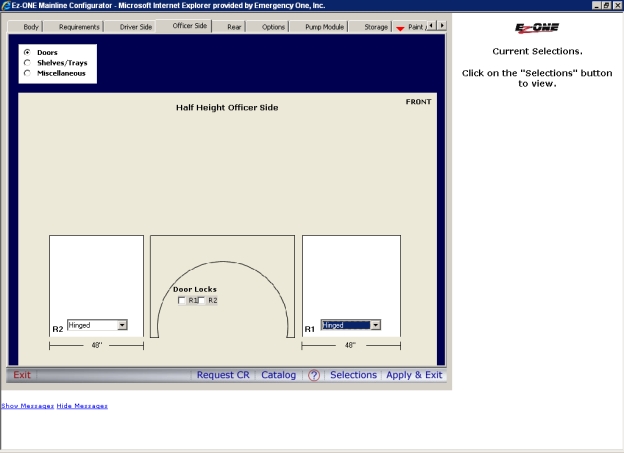The height and width of the screenshot is (453, 624).
Task: Click the Ez-ONE logo
Action: click(x=537, y=27)
